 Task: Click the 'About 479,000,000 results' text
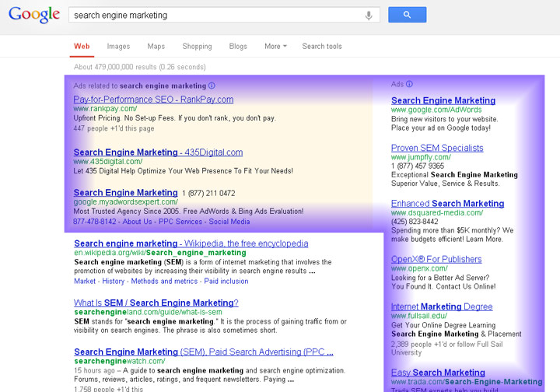(x=140, y=67)
